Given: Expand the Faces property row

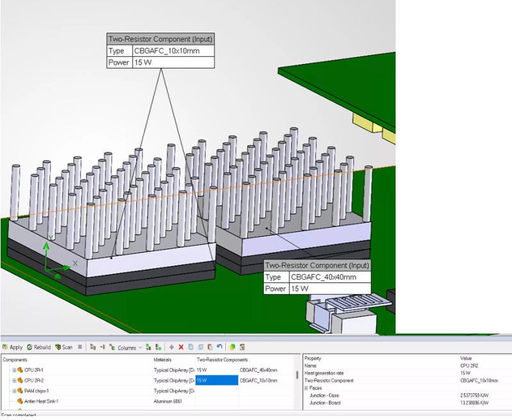Looking at the screenshot, I should (x=306, y=388).
